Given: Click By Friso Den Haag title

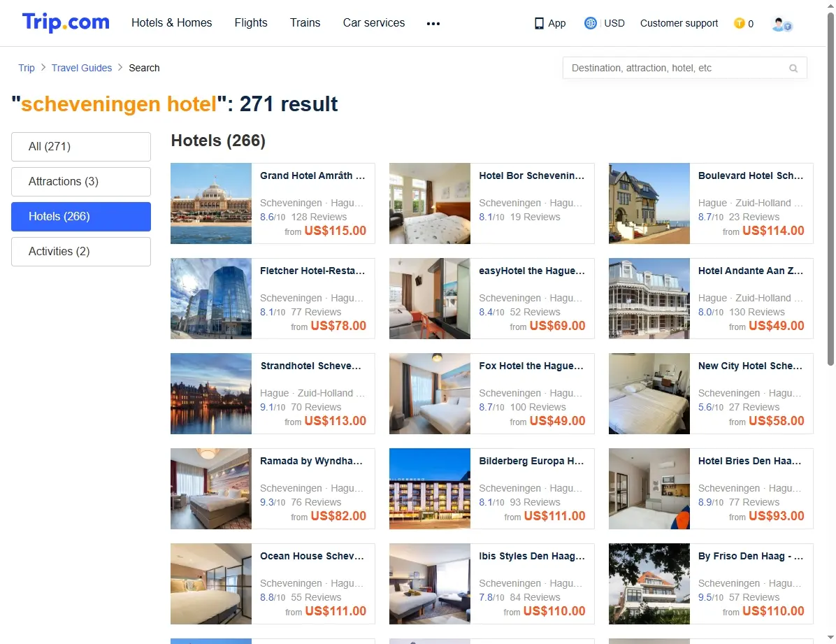Looking at the screenshot, I should (x=751, y=556).
